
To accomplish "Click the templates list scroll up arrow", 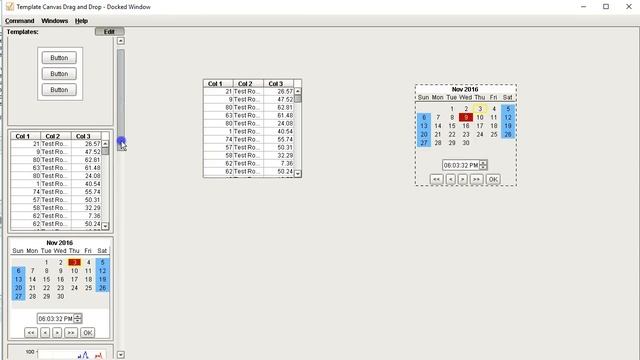I will (x=120, y=41).
